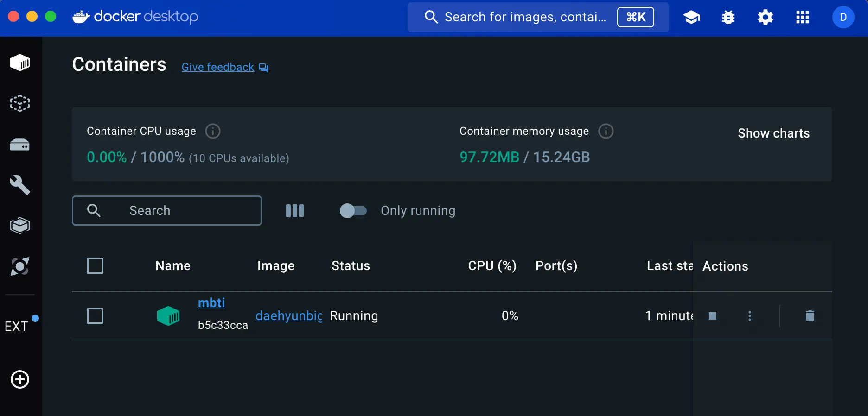This screenshot has width=868, height=416.
Task: Click the 1 minute last started cell
Action: (x=669, y=316)
